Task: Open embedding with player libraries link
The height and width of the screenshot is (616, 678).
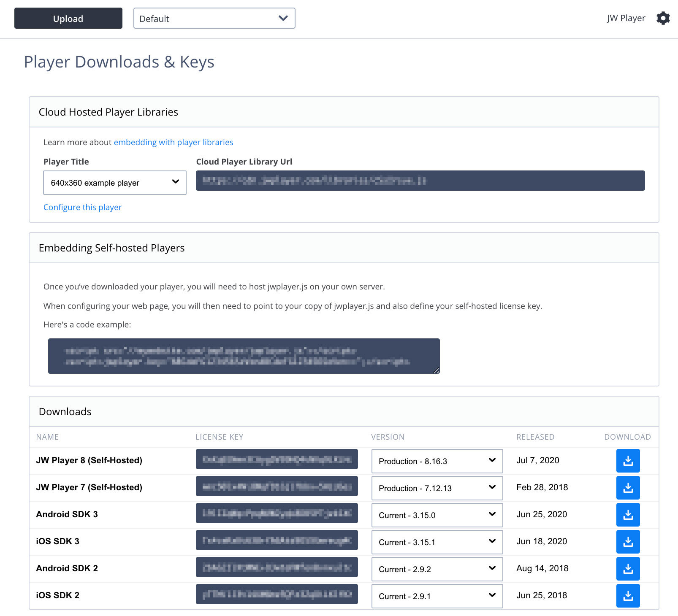Action: pos(174,142)
